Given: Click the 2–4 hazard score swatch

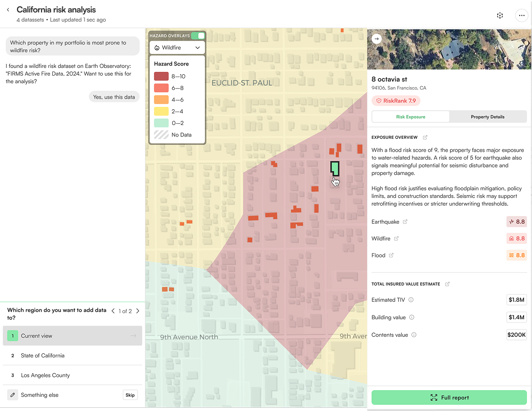Looking at the screenshot, I should [161, 112].
